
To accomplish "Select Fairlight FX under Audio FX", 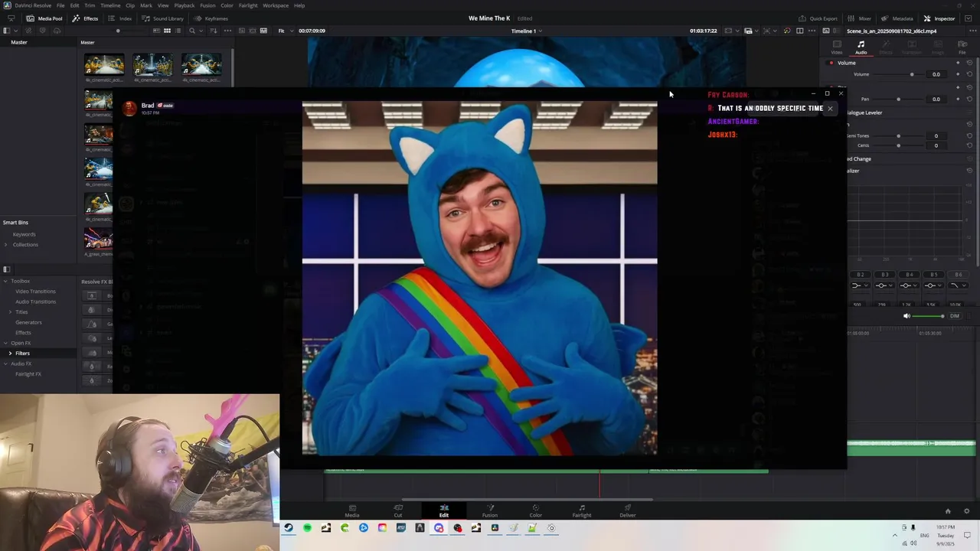I will 28,374.
